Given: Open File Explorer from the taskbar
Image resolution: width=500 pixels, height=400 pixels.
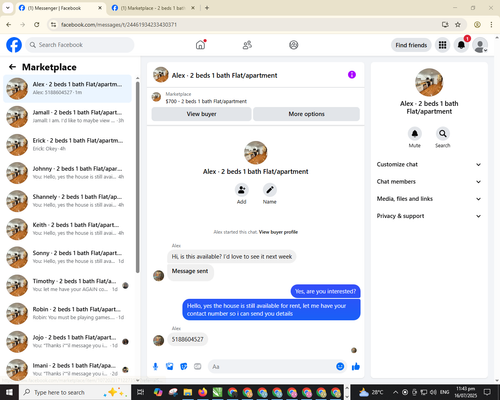Looking at the screenshot, I should click(188, 392).
